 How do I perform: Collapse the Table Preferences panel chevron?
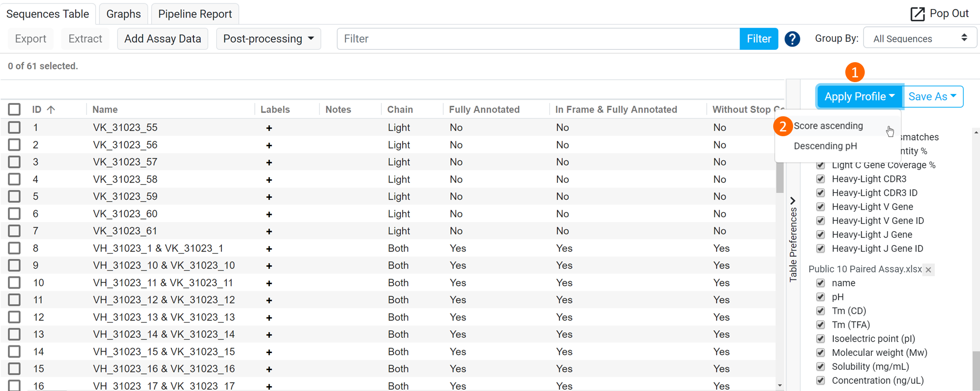[x=793, y=201]
